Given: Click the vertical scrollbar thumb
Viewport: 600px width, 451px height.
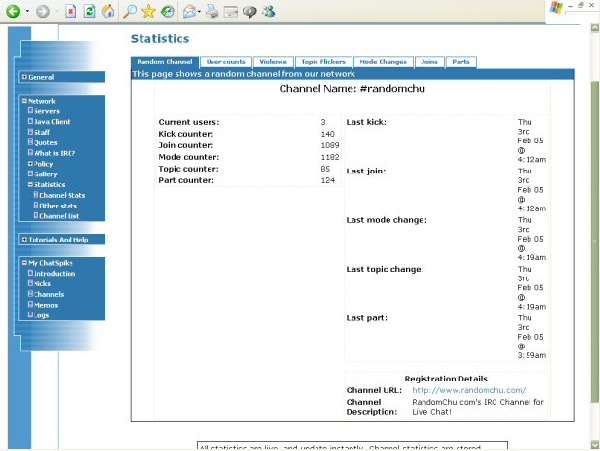Looking at the screenshot, I should click(x=595, y=242).
